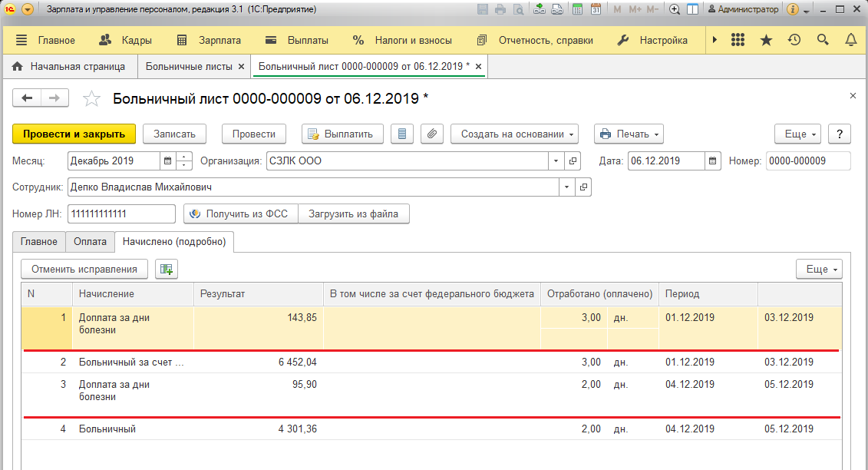Select result cell 6 452,04
The width and height of the screenshot is (868, 470).
tap(259, 362)
